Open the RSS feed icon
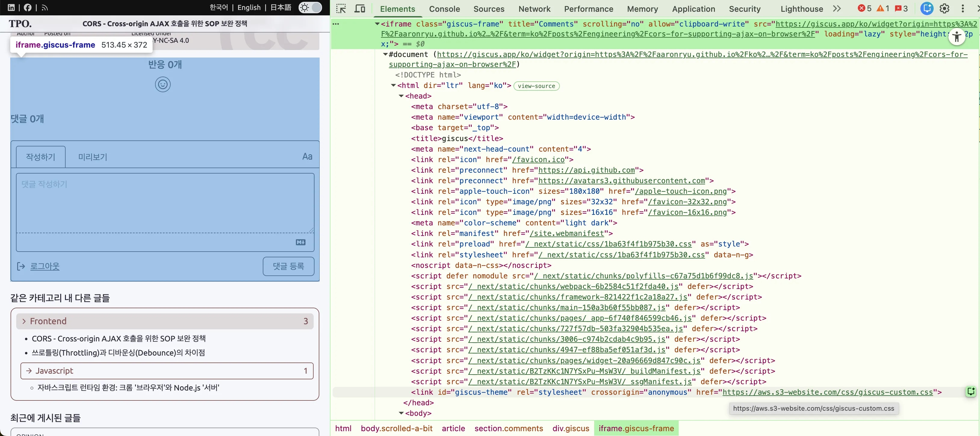This screenshot has height=436, width=980. tap(45, 8)
